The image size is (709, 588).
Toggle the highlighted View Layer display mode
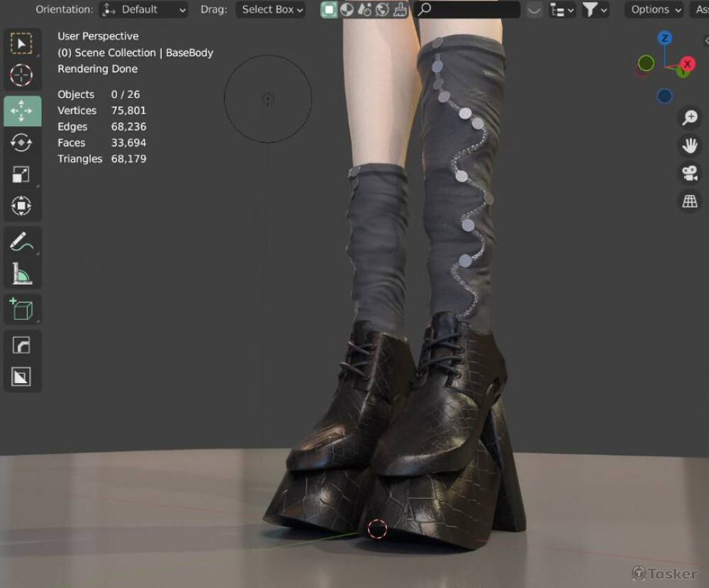[x=329, y=10]
